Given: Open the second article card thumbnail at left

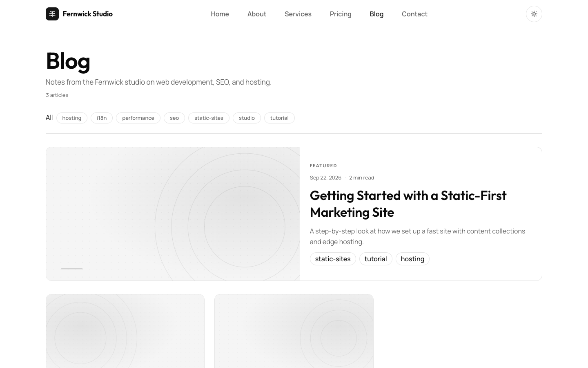Looking at the screenshot, I should [x=125, y=331].
